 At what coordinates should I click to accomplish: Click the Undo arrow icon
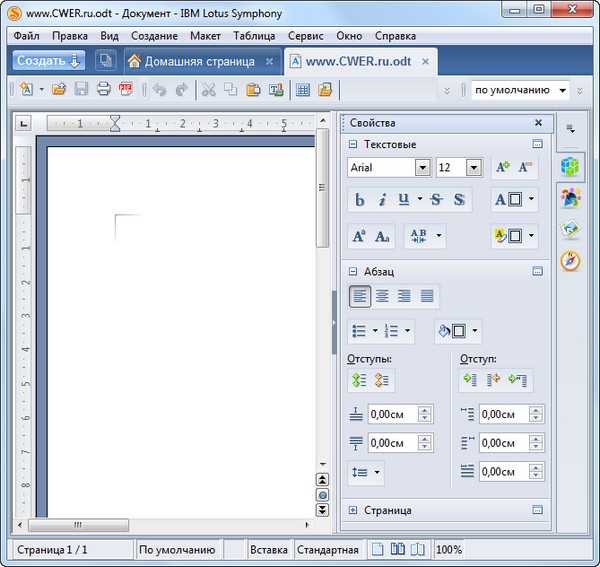pyautogui.click(x=159, y=90)
